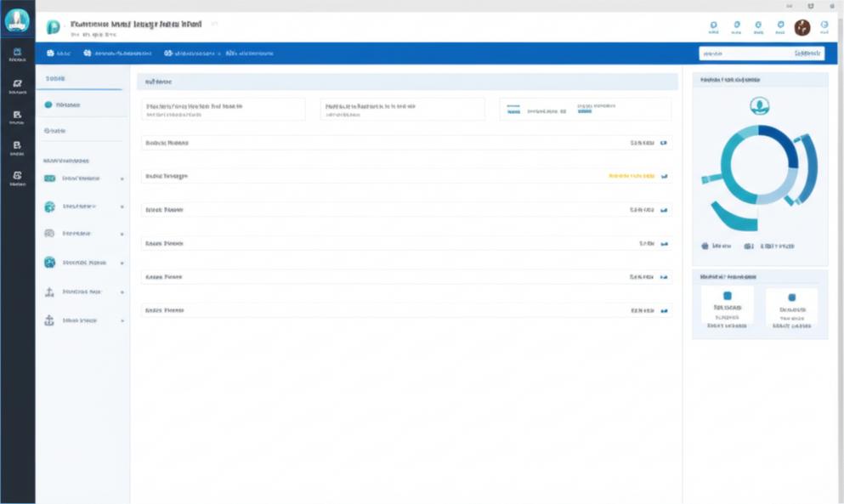Click the header icon right of the profile avatar
The height and width of the screenshot is (504, 844).
[824, 26]
